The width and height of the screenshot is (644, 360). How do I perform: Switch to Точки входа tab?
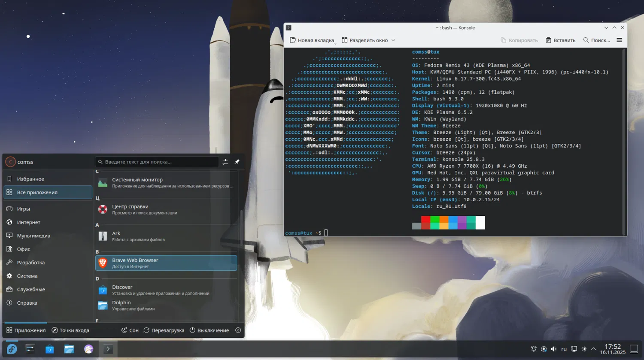tap(70, 330)
